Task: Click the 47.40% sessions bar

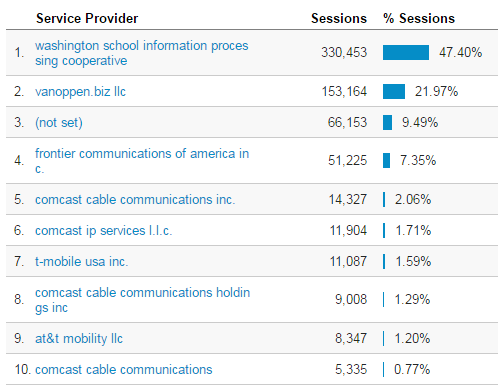Action: coord(406,53)
